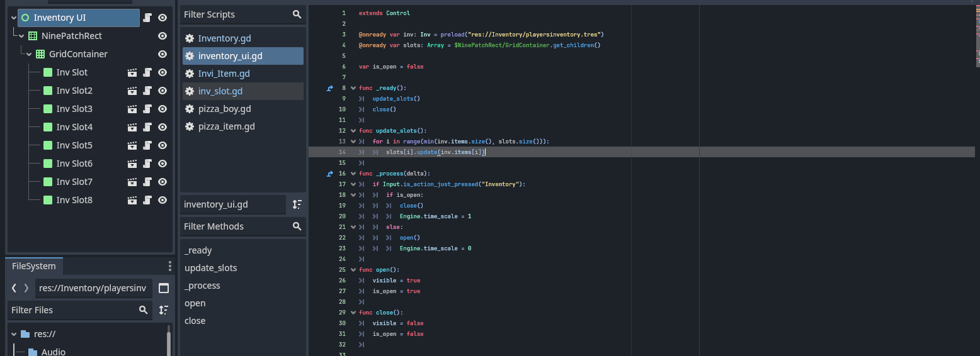980x356 pixels.
Task: Focus the Filter Files search field
Action: [x=80, y=310]
